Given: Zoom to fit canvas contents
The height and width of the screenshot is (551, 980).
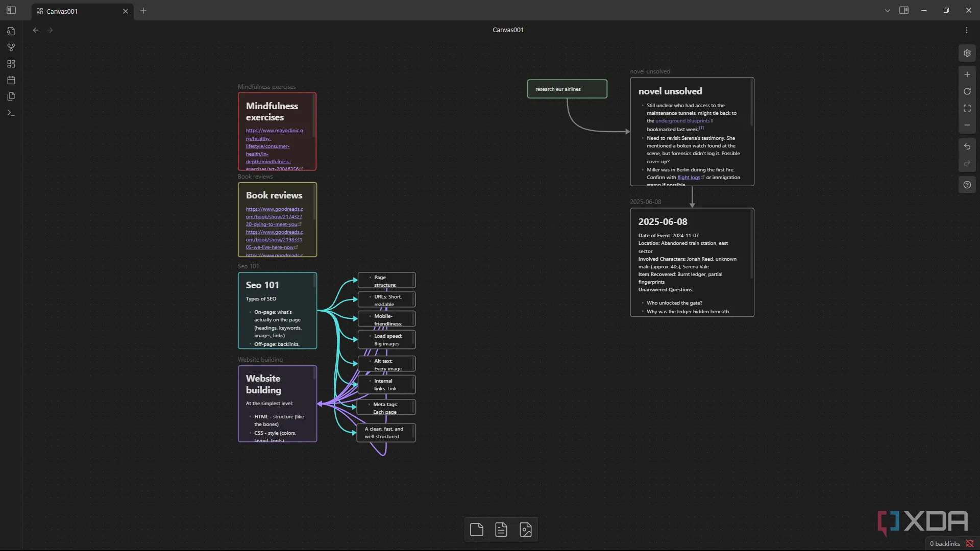Looking at the screenshot, I should tap(967, 108).
